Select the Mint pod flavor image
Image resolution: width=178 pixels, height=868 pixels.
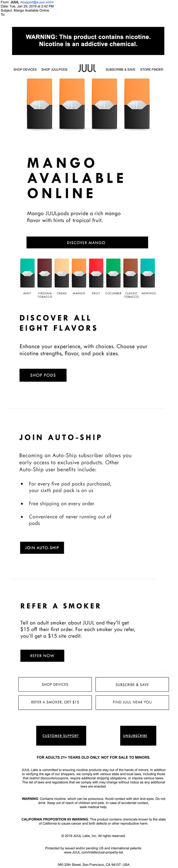27,273
